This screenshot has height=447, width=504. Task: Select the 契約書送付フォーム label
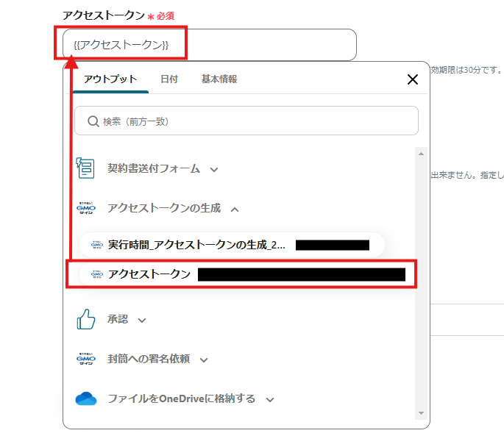point(154,168)
